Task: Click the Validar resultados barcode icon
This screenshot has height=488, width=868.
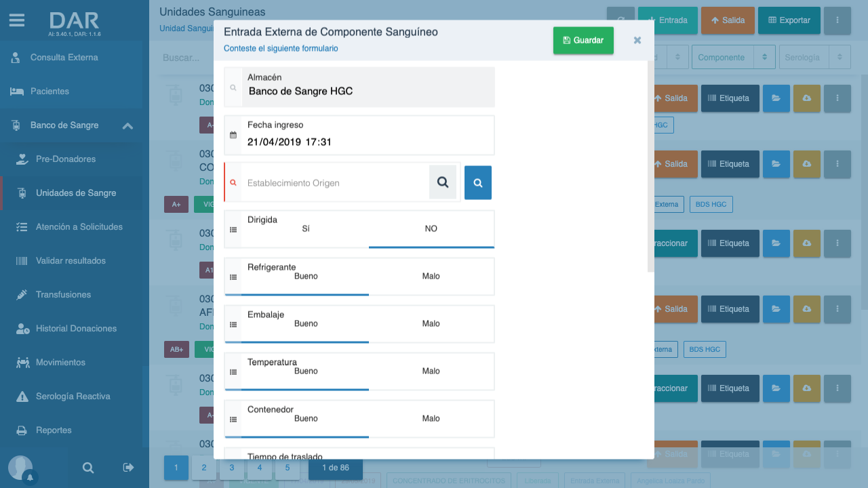Action: 22,261
